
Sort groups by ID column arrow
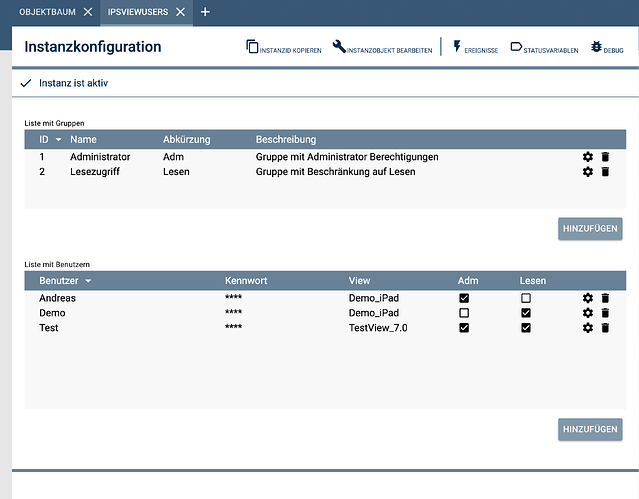tap(58, 140)
